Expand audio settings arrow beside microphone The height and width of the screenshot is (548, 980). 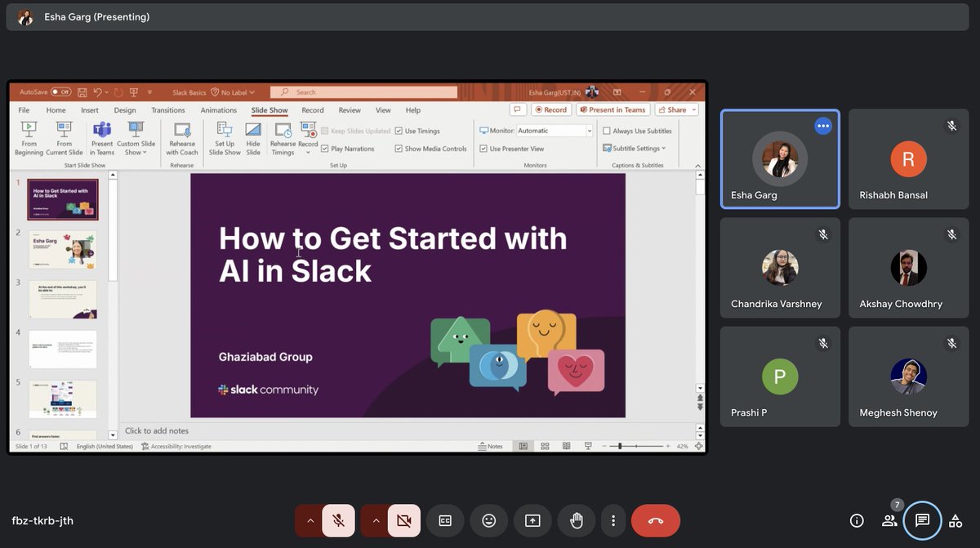coord(309,520)
